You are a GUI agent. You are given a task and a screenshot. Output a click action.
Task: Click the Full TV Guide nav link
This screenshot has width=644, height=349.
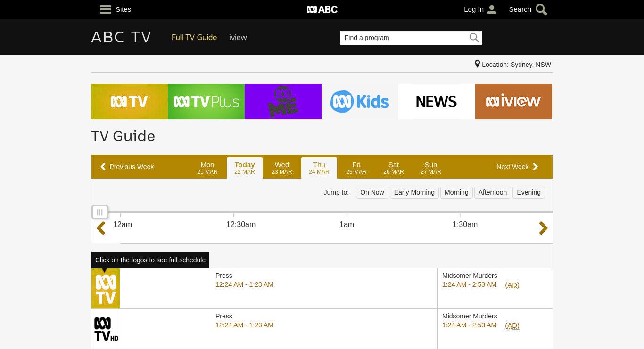[194, 37]
